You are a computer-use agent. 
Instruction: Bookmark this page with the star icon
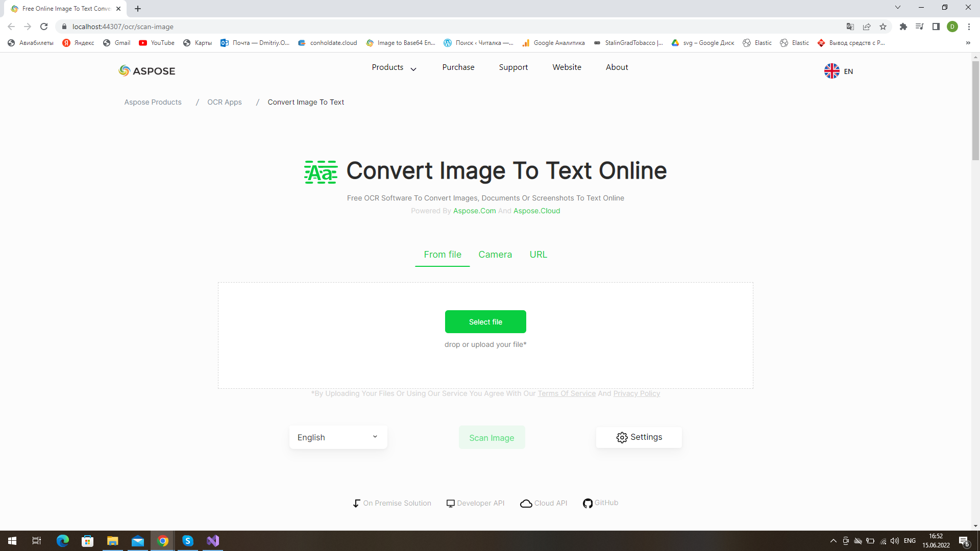[x=883, y=27]
